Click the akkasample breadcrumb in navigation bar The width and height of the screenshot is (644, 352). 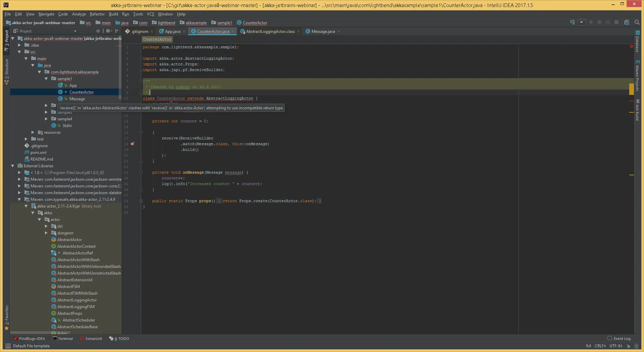point(194,23)
